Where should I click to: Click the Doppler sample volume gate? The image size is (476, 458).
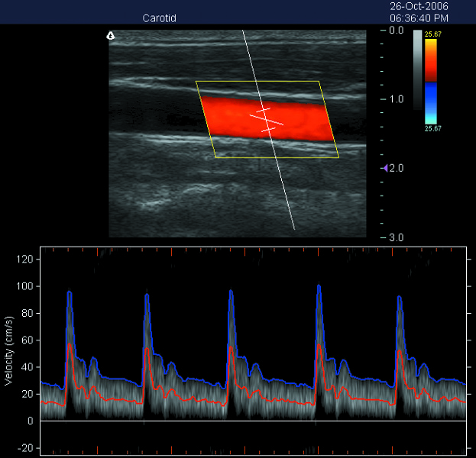[265, 121]
